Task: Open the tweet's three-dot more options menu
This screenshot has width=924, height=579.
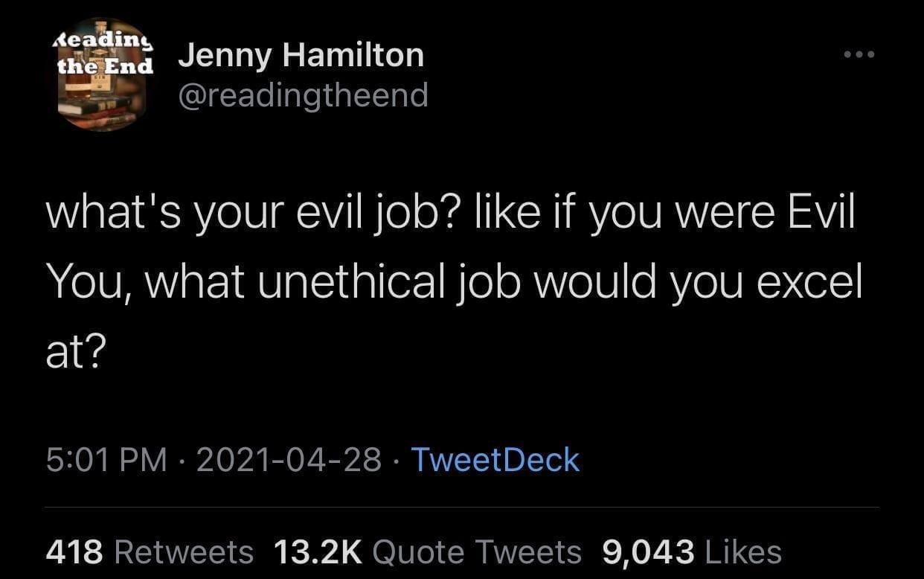Action: (859, 55)
